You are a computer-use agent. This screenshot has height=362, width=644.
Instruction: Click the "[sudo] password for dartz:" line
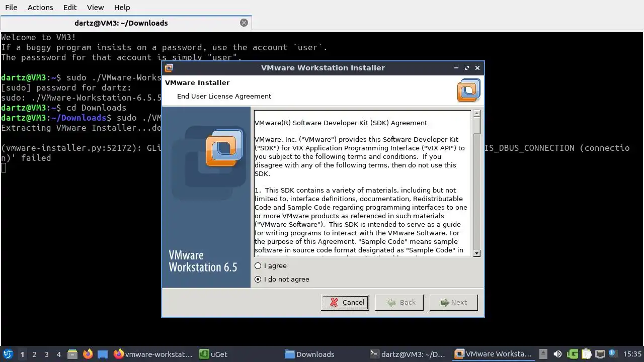pyautogui.click(x=66, y=87)
